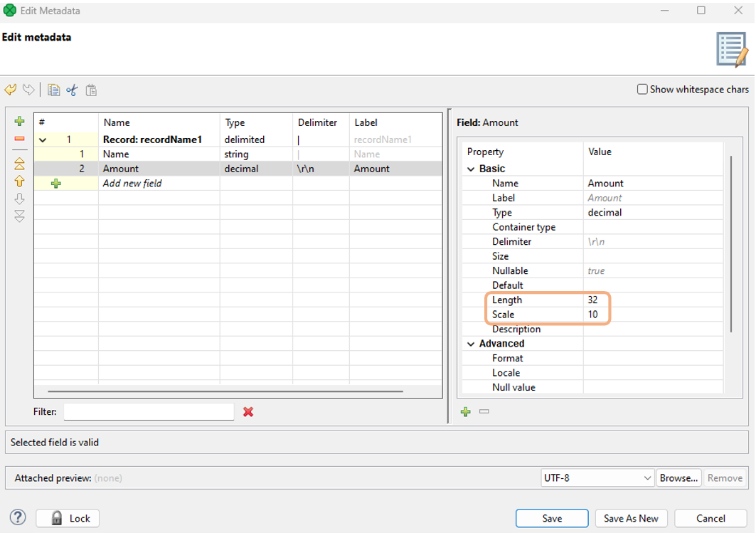Clear the filter with the red X
Screen dimensions: 756x533
[248, 411]
